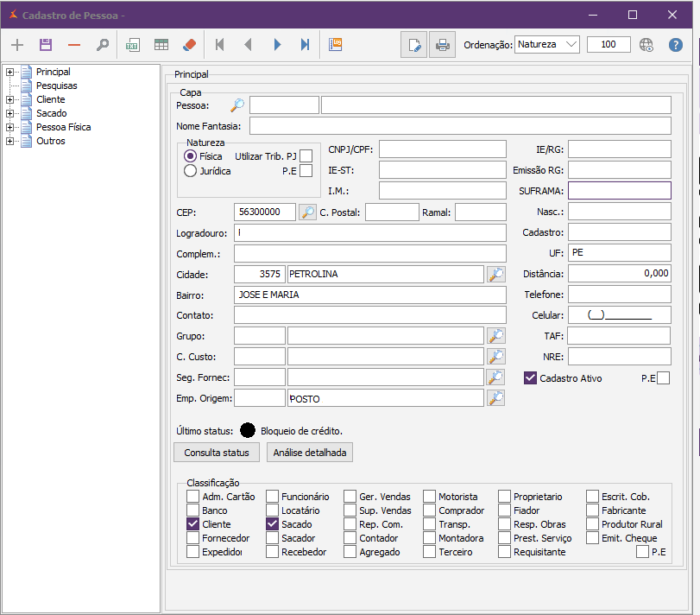
Task: Open the CEP lookup magnifier
Action: tap(307, 212)
